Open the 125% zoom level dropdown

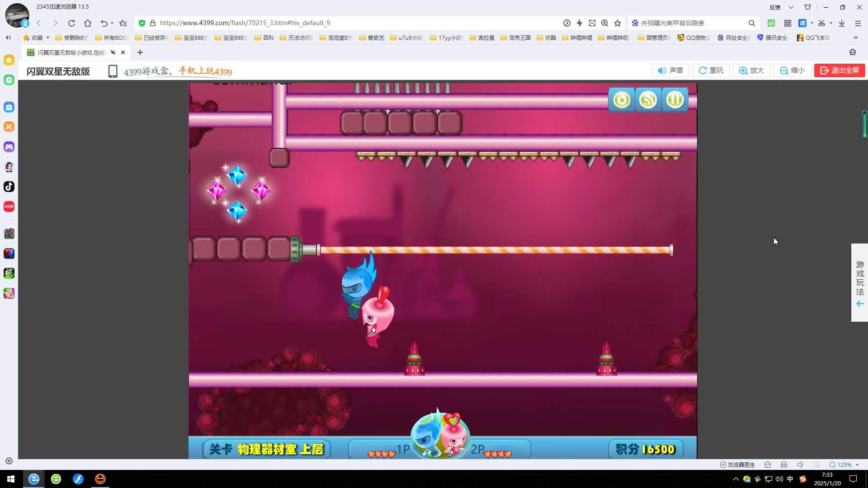(844, 465)
